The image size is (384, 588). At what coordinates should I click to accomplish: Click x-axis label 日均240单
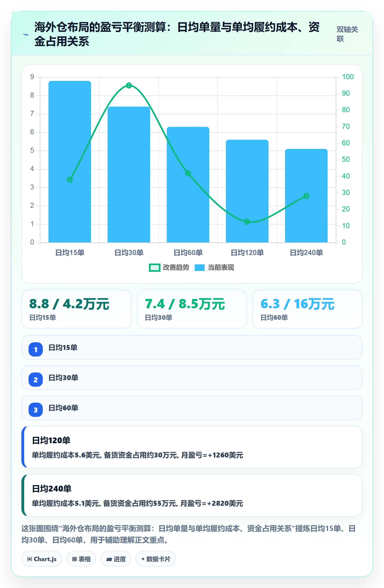(x=306, y=253)
